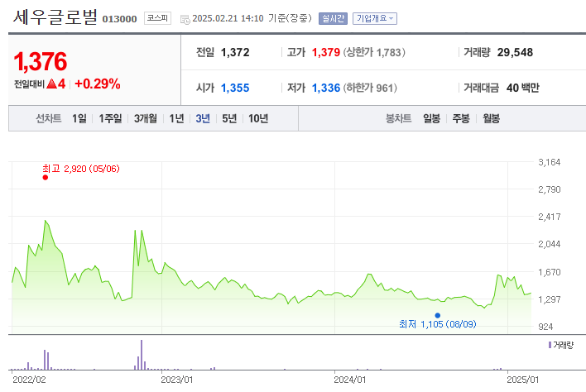Click the 2024/01 axis label
This screenshot has width=586, height=392.
350,380
